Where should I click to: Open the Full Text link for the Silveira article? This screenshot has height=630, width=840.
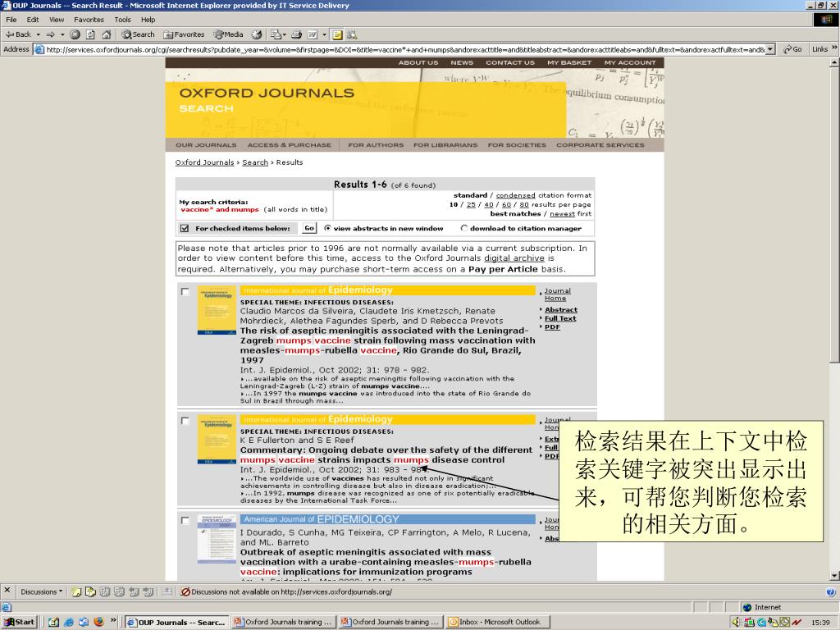pos(560,318)
